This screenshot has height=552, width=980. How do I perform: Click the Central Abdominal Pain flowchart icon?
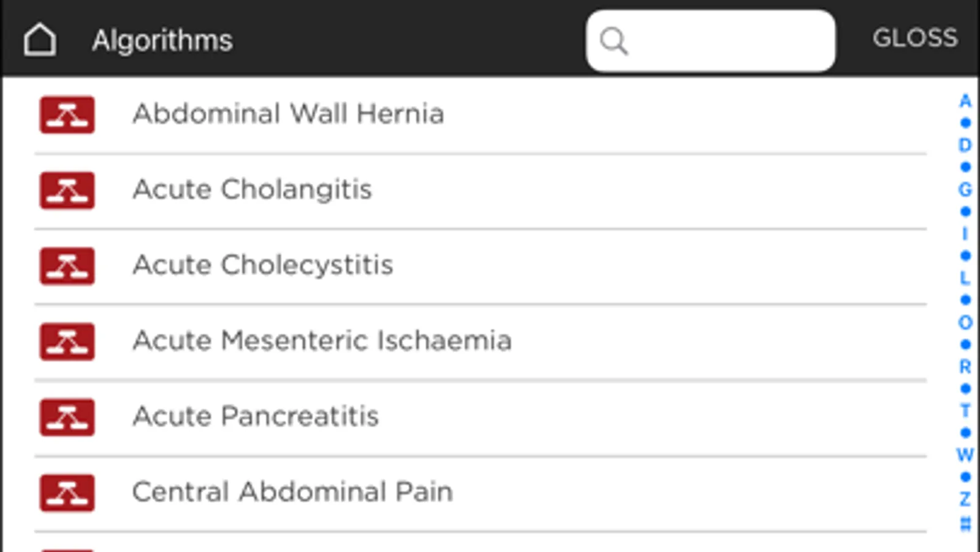67,493
